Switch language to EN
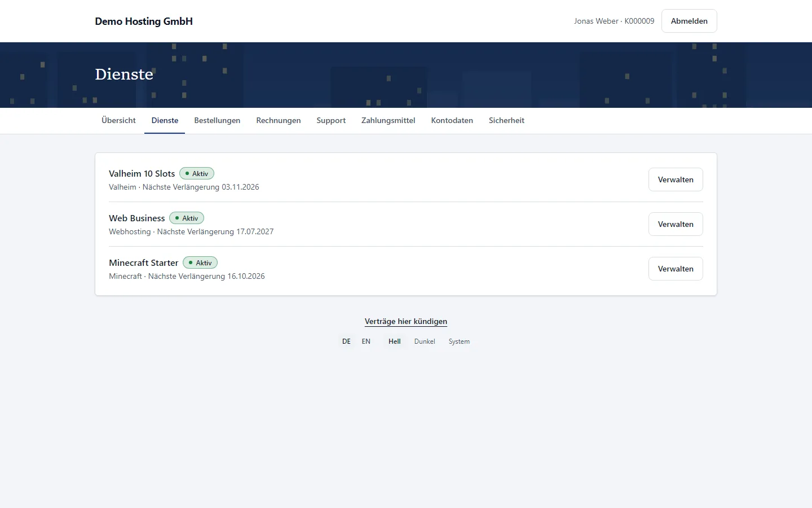This screenshot has height=508, width=812. (366, 341)
